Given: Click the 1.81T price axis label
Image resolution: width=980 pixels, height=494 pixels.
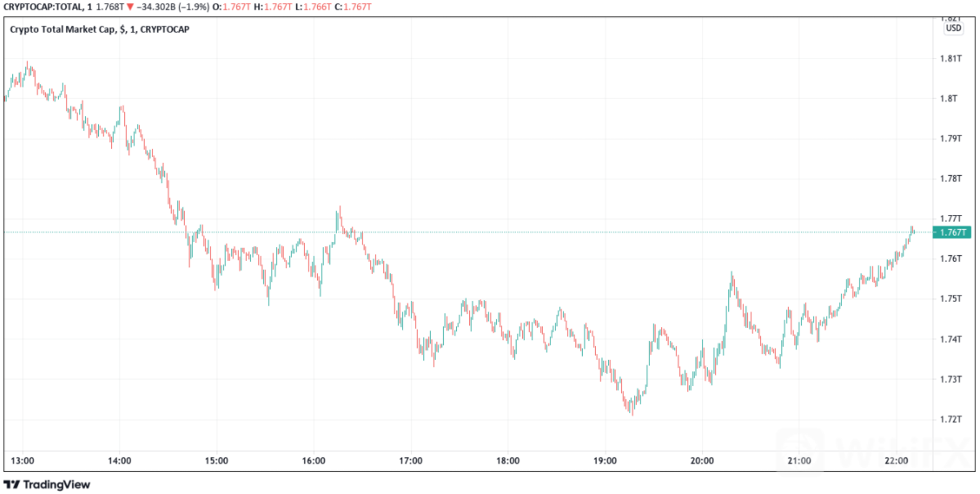Looking at the screenshot, I should pyautogui.click(x=950, y=59).
